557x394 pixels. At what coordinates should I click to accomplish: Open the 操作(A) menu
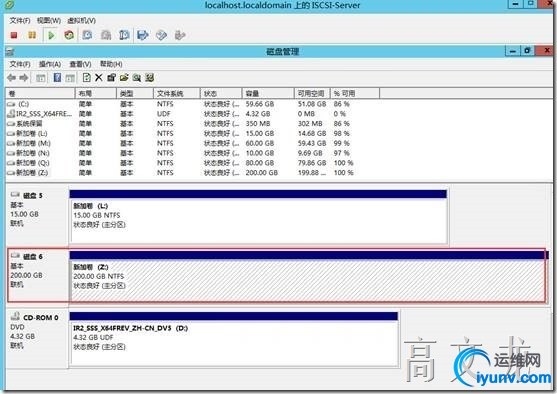click(50, 64)
